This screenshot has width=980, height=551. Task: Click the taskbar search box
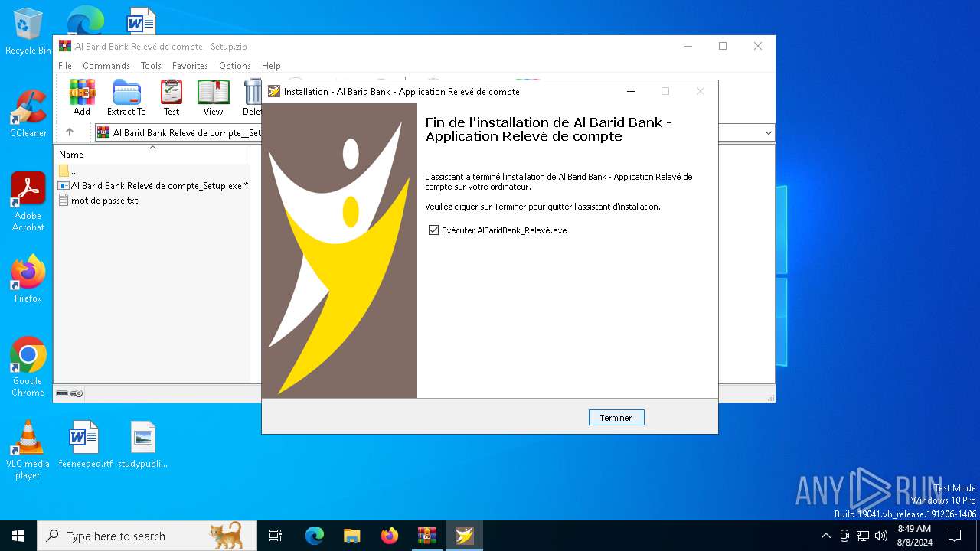click(x=147, y=536)
